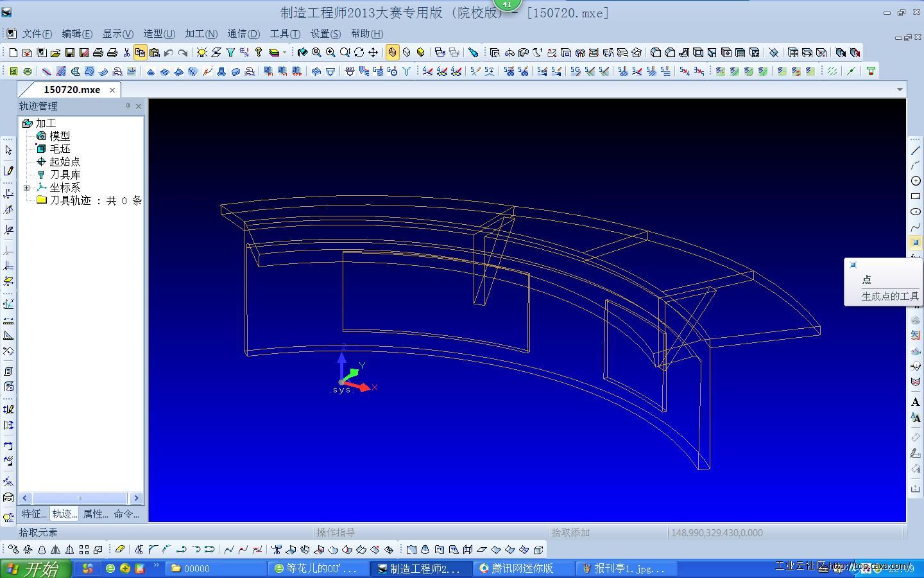Click the 开始 Start button

point(32,568)
